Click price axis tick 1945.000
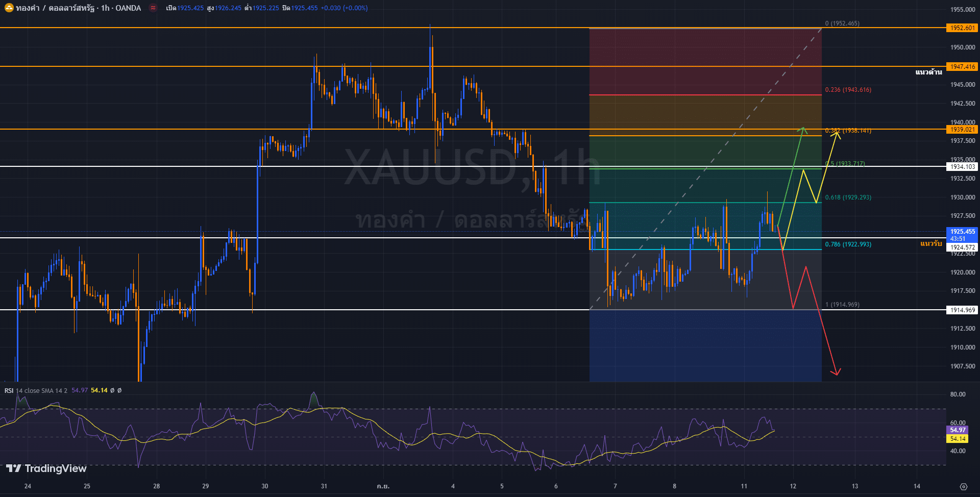 point(963,85)
